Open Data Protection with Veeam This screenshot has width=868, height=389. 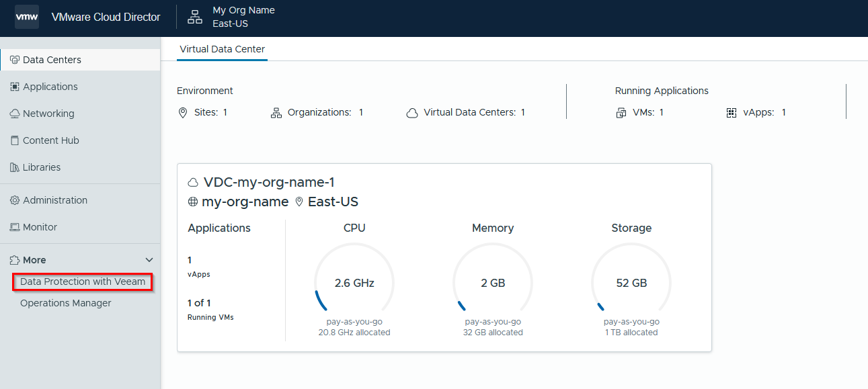(83, 282)
